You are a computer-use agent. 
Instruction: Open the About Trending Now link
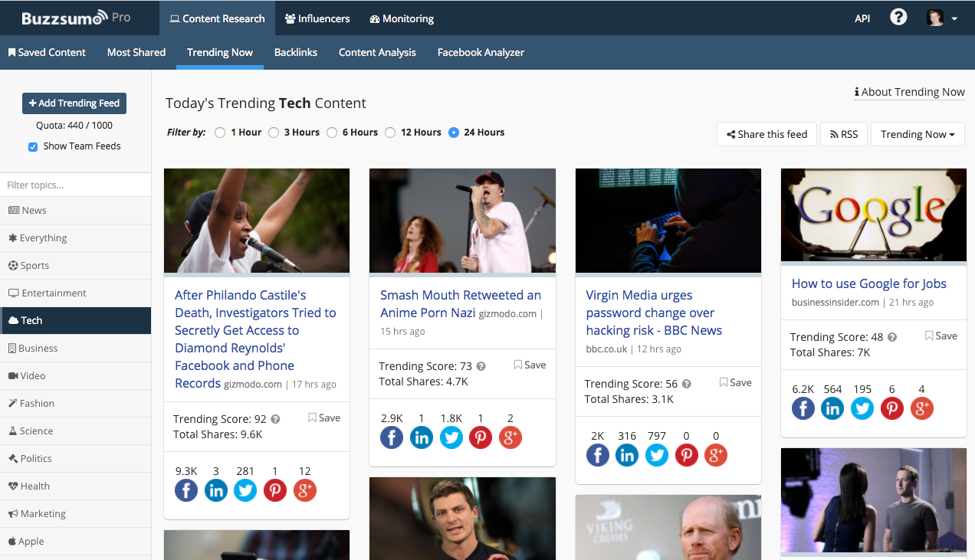pos(910,92)
